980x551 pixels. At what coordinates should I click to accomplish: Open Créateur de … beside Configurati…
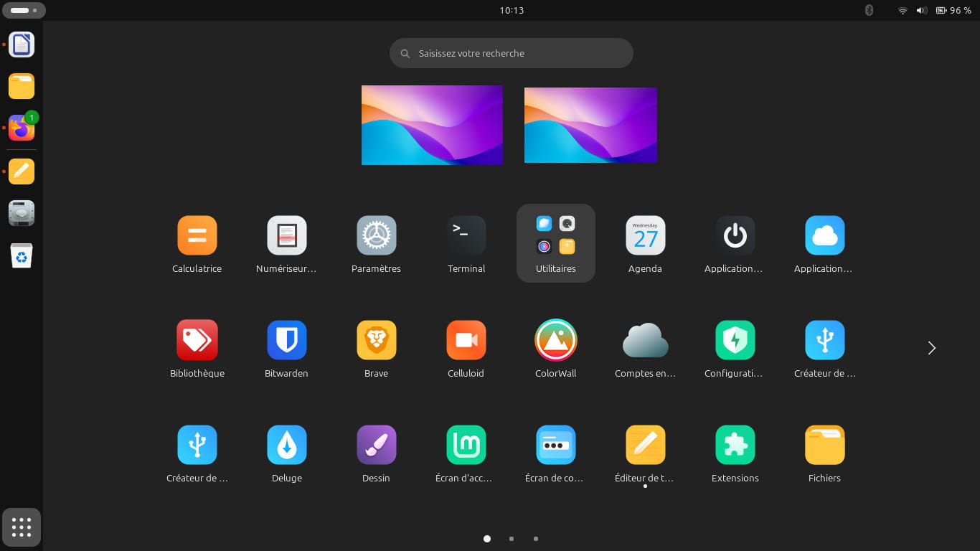click(825, 349)
